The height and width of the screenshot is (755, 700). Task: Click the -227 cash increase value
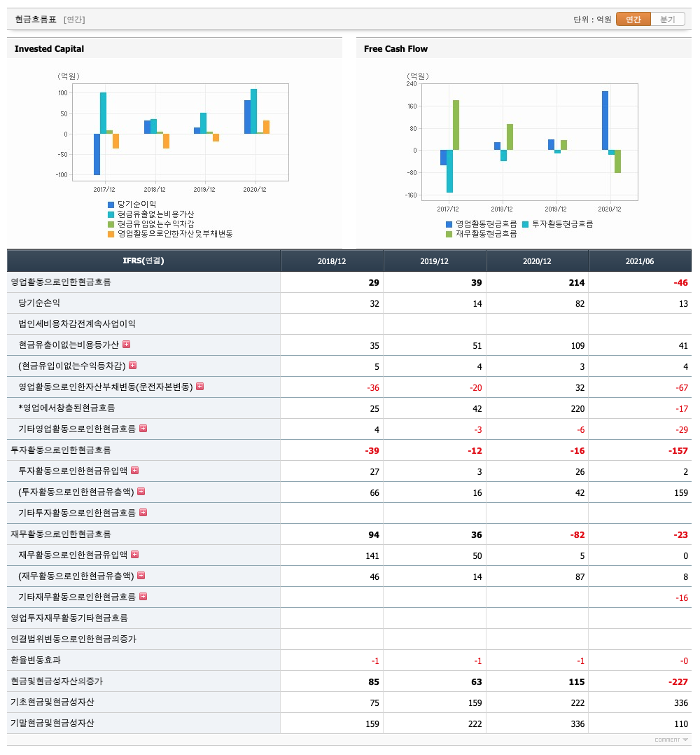point(678,682)
